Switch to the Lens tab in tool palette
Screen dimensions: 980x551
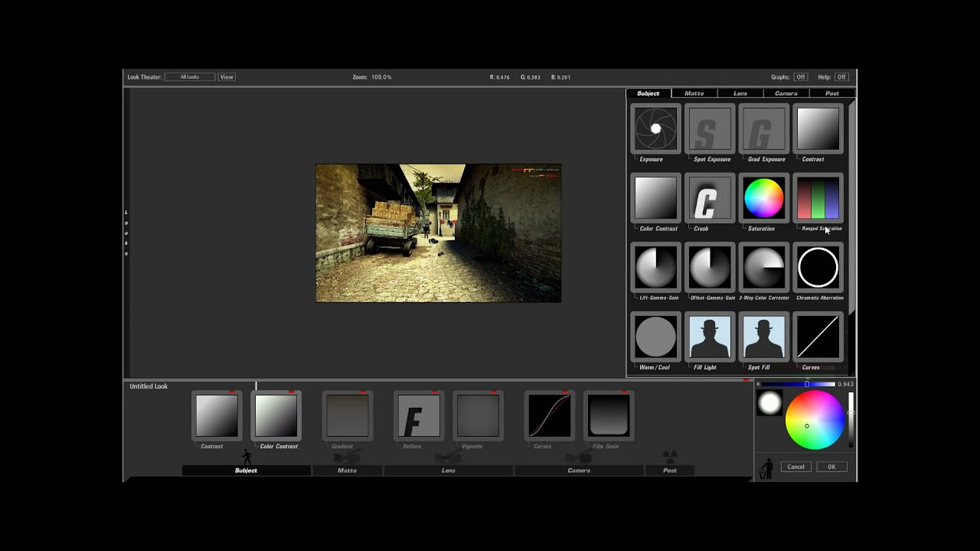pyautogui.click(x=740, y=93)
